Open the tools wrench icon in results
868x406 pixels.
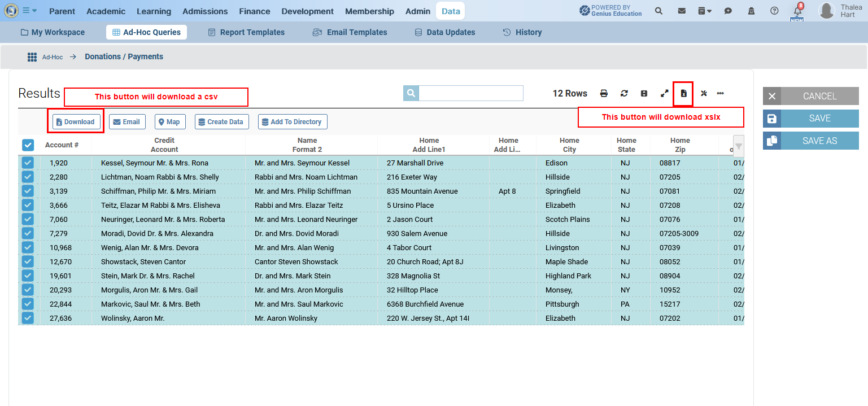point(704,93)
